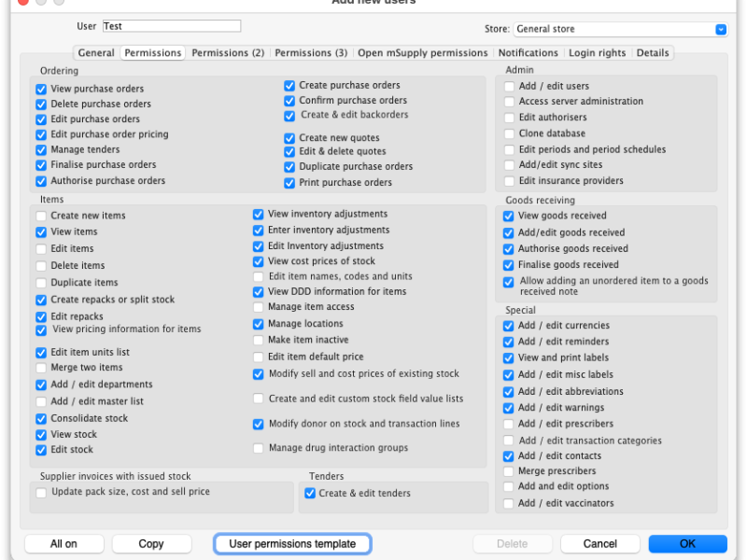The image size is (747, 560).
Task: Uncheck Create & edit tenders checkbox
Action: click(x=310, y=494)
